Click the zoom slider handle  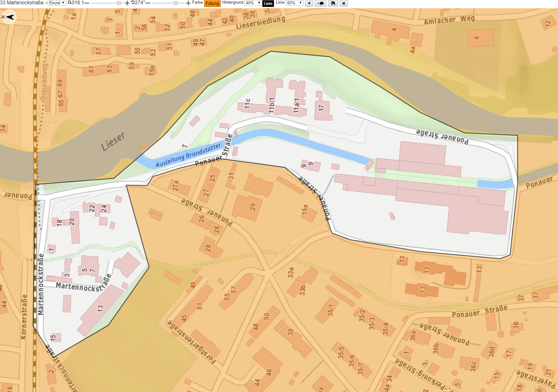coord(119,3)
